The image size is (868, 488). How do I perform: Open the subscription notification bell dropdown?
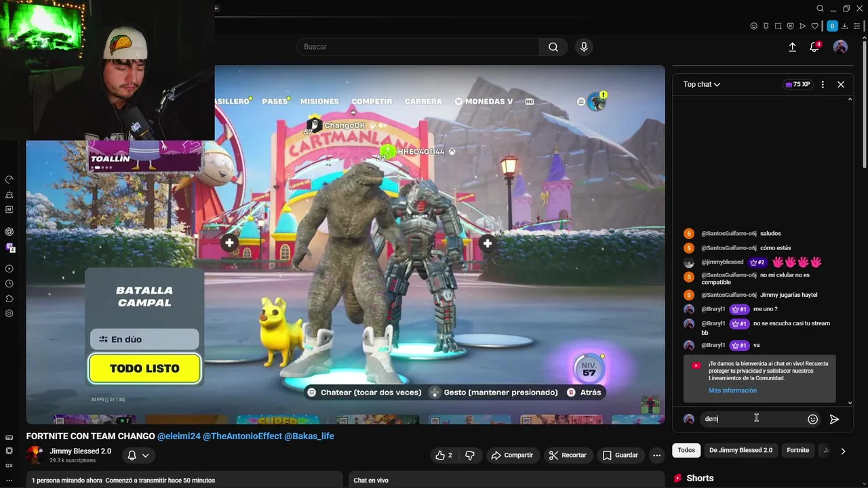[x=138, y=455]
